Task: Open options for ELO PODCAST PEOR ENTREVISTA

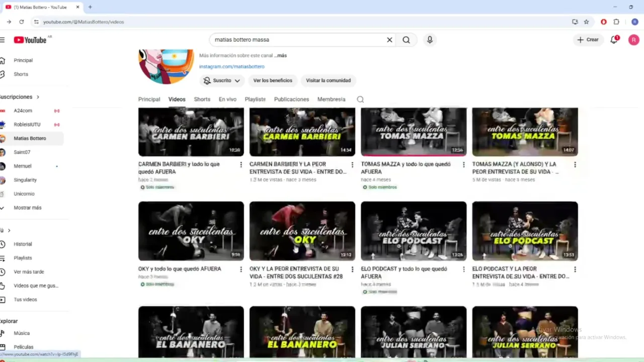Action: click(575, 269)
